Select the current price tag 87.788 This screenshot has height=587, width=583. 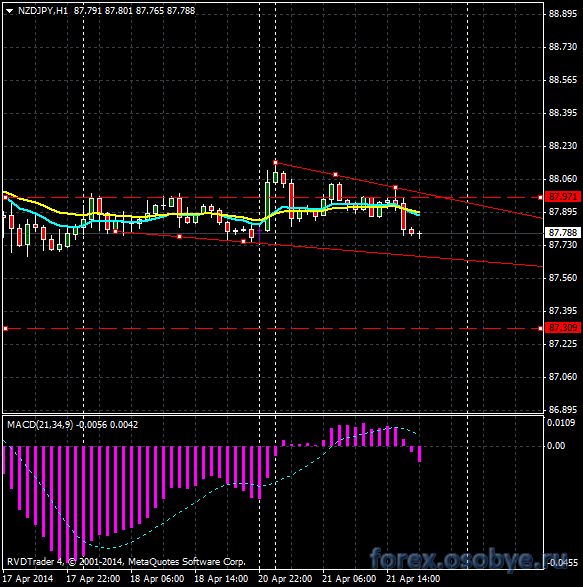[x=563, y=233]
